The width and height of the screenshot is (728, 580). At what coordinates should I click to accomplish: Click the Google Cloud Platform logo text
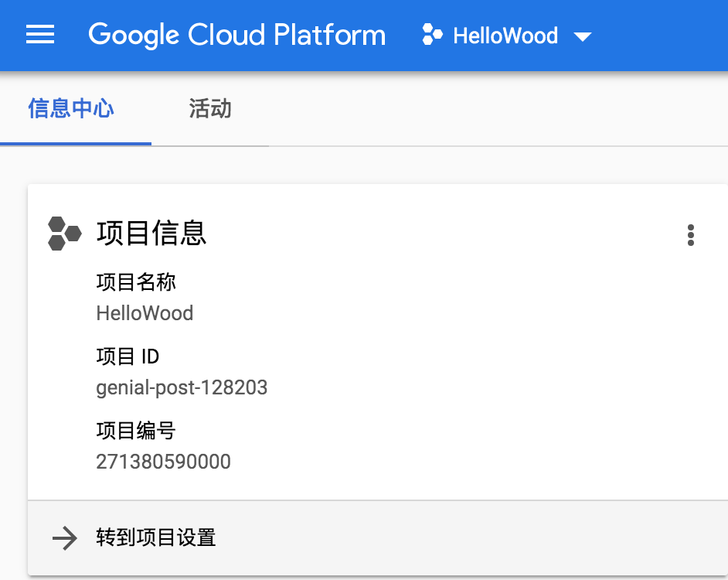[x=236, y=36]
